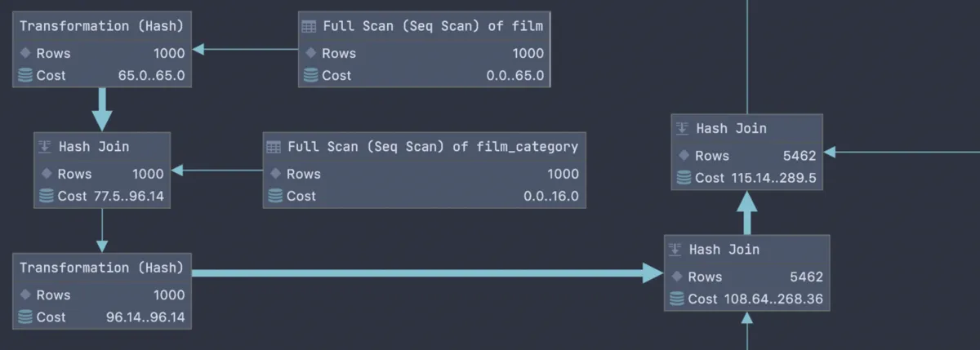Click the Cost database icon beside 96.14..96.14
This screenshot has width=980, height=350.
[x=25, y=317]
